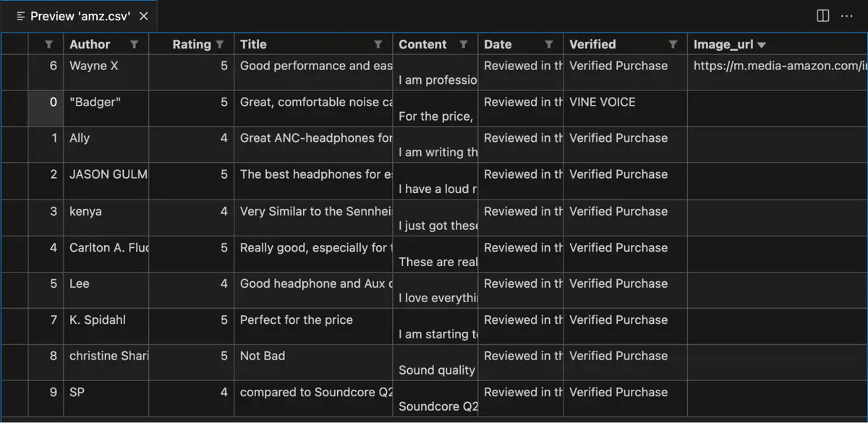Click the filter icon on Author column

(134, 45)
